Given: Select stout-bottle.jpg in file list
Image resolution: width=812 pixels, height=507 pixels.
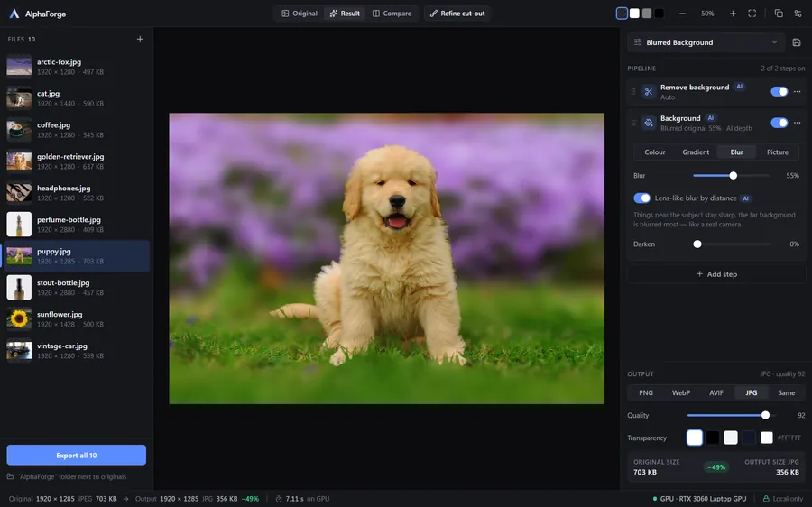Looking at the screenshot, I should (77, 288).
